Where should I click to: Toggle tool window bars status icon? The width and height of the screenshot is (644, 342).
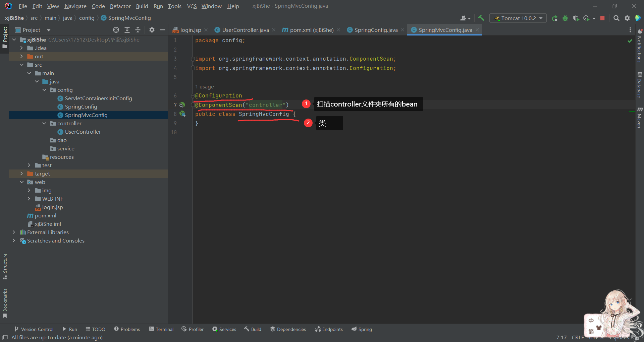[x=5, y=338]
